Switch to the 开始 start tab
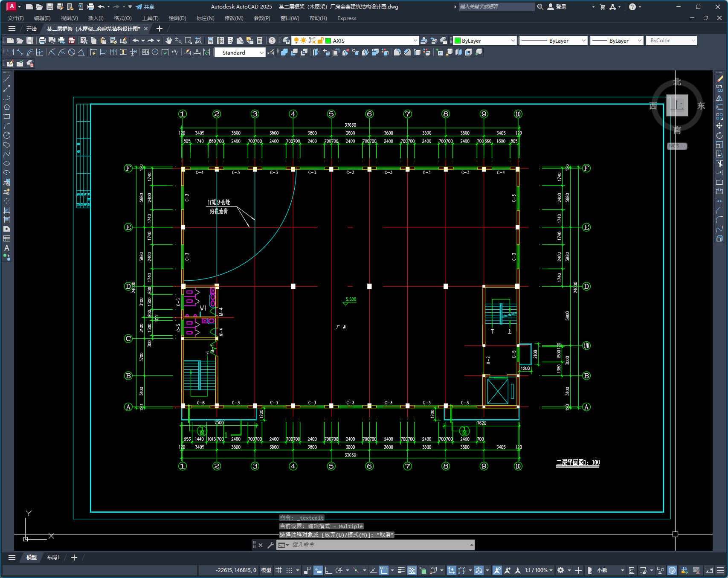The width and height of the screenshot is (728, 578). [x=32, y=29]
